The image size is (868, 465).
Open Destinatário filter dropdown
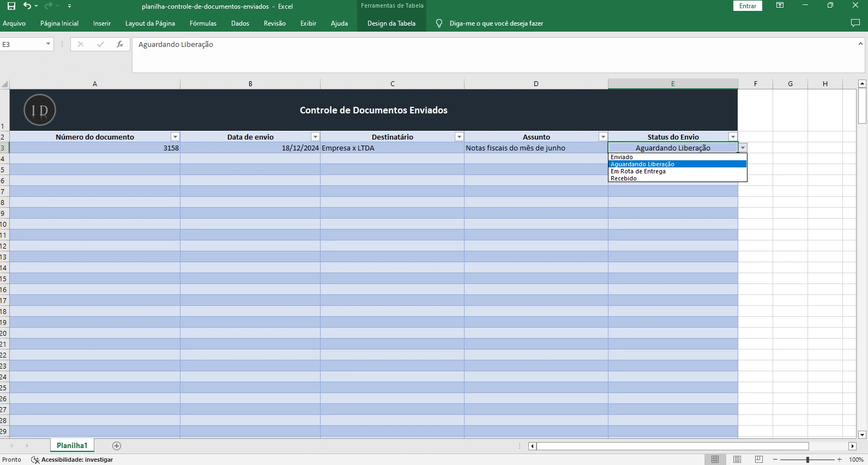459,137
